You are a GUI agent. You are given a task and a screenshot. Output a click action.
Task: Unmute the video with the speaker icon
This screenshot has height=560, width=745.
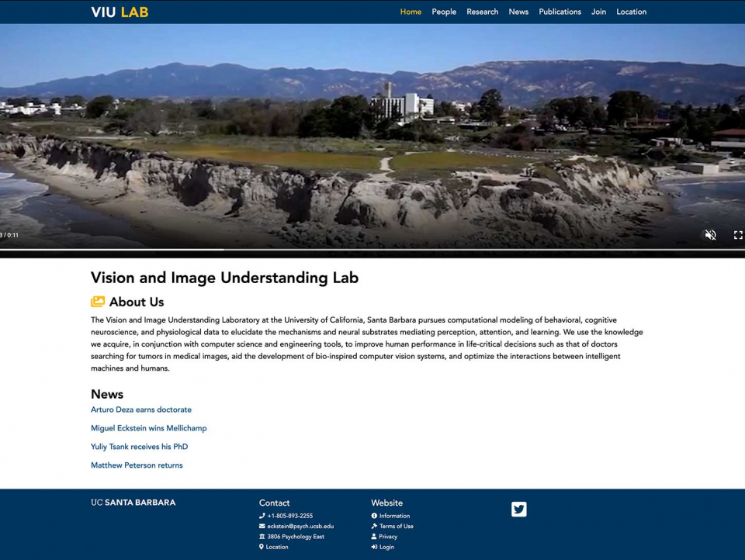coord(710,235)
